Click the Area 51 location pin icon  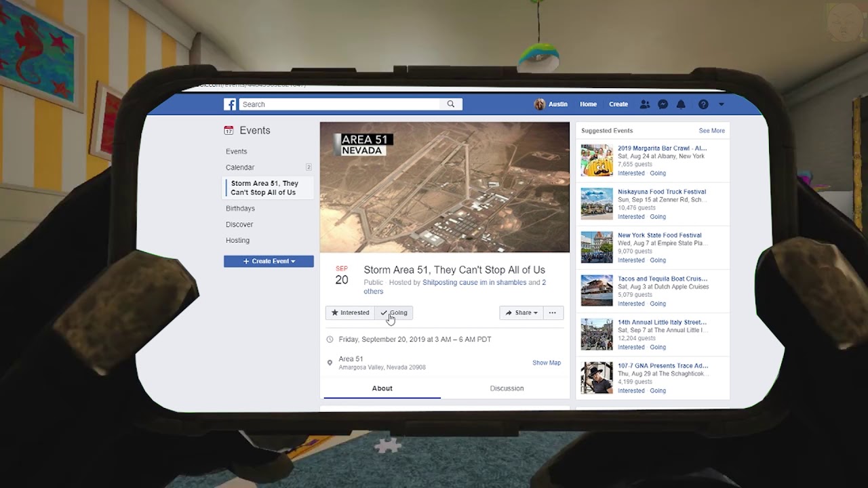pos(330,363)
